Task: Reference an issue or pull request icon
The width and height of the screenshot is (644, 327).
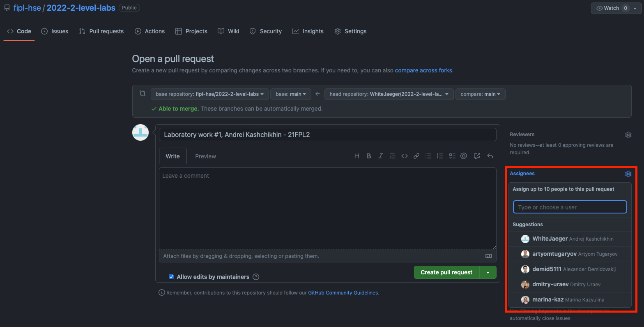Action: [x=477, y=156]
